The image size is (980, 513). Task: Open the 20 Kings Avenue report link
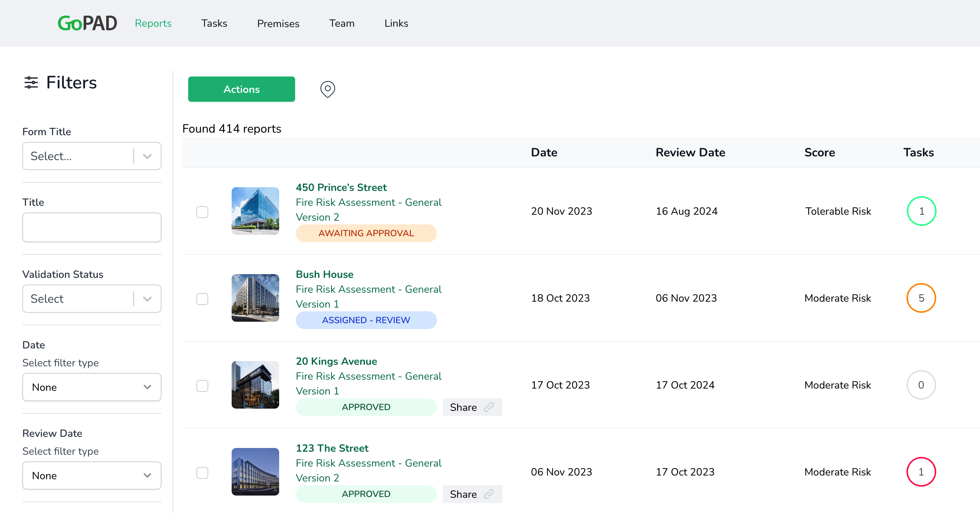(336, 361)
